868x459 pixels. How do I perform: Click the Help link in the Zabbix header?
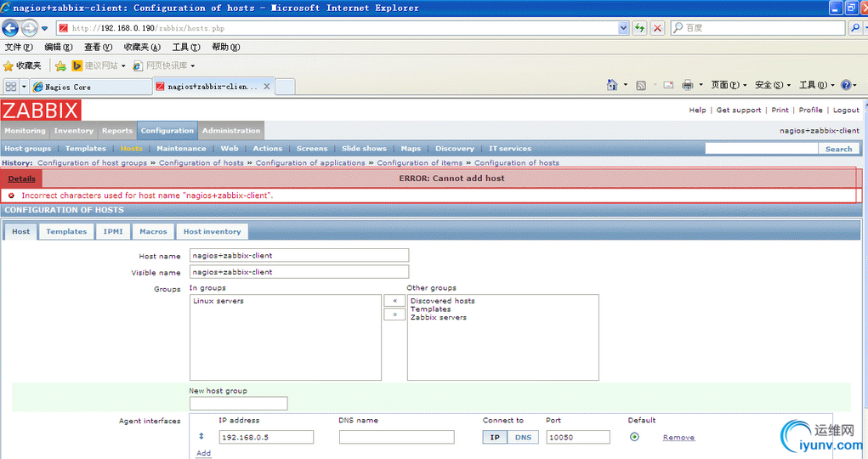point(697,110)
